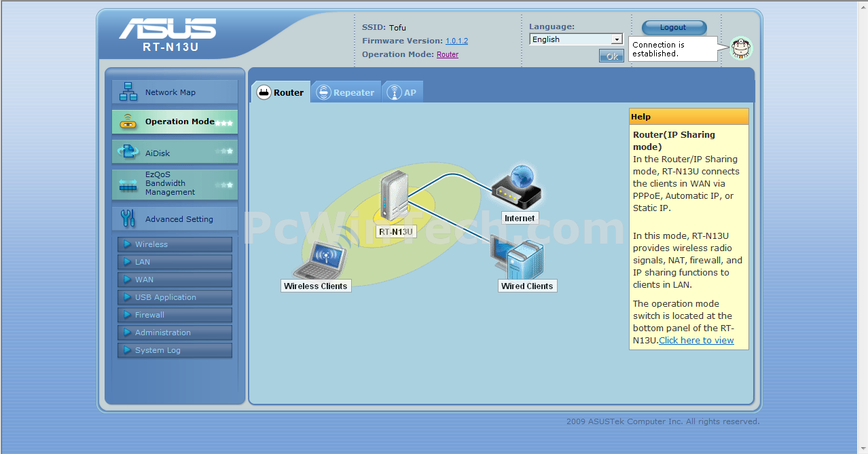This screenshot has width=868, height=454.
Task: Click the Network Map icon
Action: [x=128, y=92]
